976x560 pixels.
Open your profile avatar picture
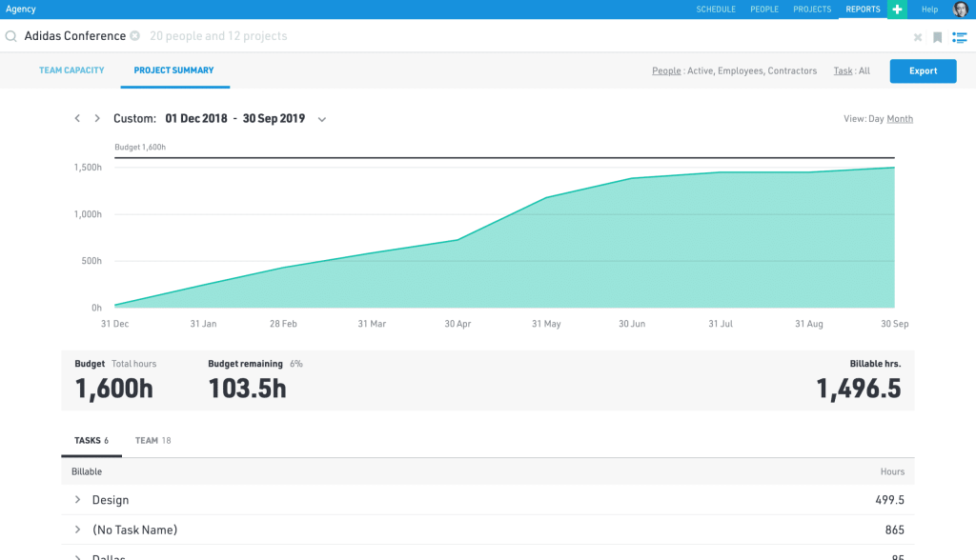tap(962, 9)
